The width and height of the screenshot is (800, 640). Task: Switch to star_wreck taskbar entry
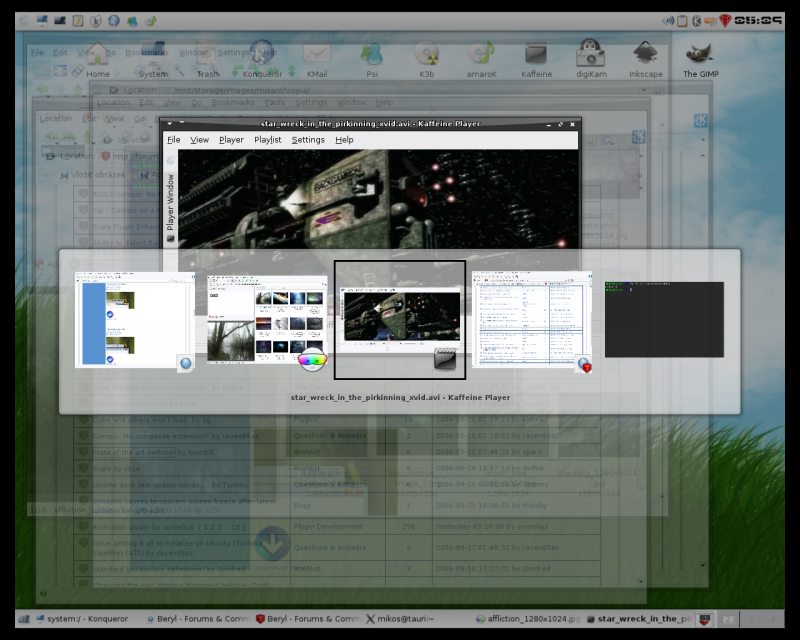click(639, 619)
